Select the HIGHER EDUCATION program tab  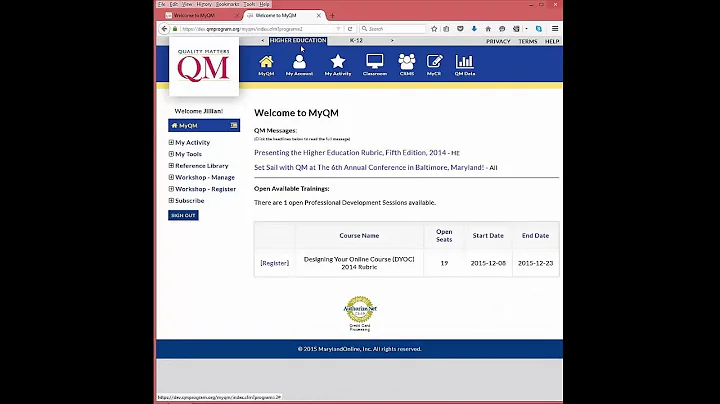pos(298,40)
